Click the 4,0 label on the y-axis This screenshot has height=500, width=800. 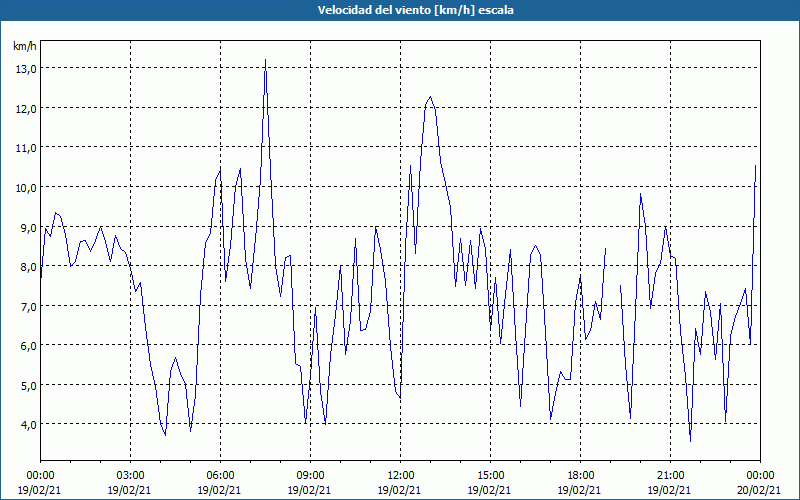point(29,425)
